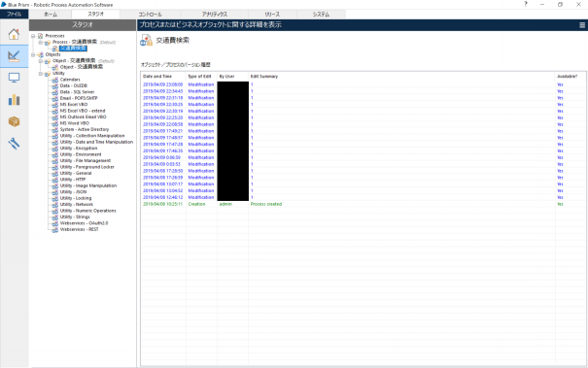Switch to the コントロール tab
The height and width of the screenshot is (368, 588).
coord(150,15)
